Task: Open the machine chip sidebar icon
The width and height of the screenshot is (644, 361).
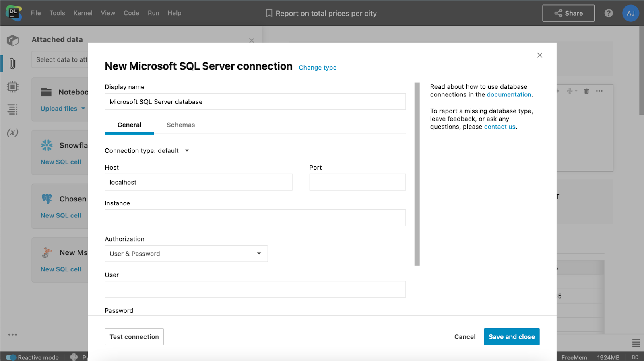Action: coord(12,86)
